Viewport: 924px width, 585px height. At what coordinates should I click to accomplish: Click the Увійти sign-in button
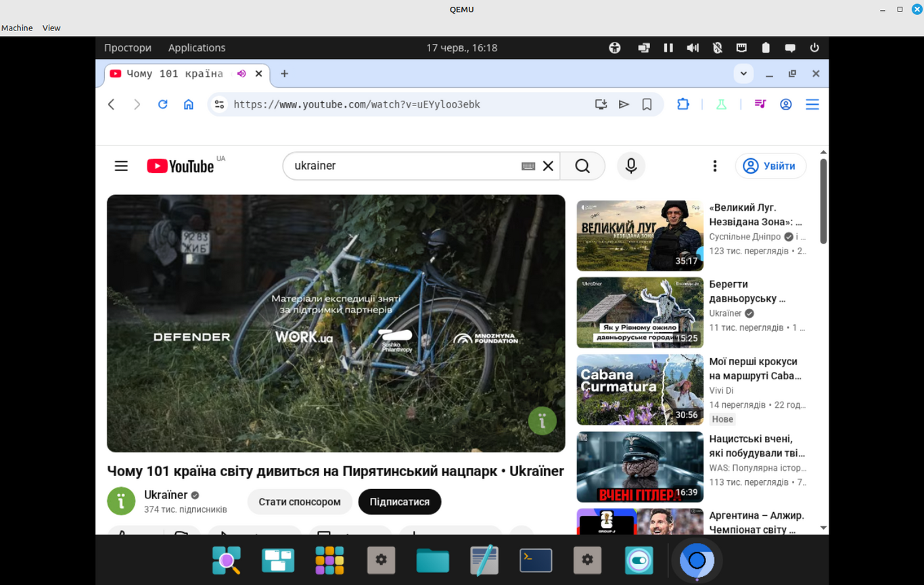pos(770,166)
